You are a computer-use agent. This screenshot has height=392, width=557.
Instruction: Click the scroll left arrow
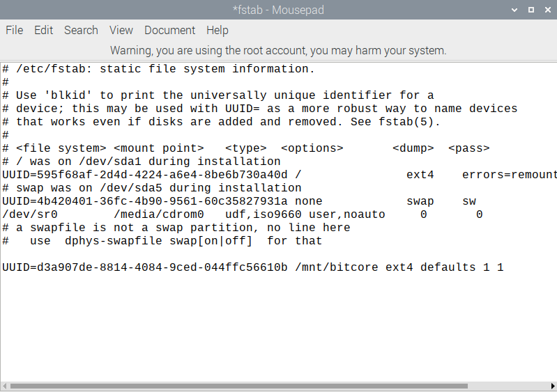pos(4,386)
